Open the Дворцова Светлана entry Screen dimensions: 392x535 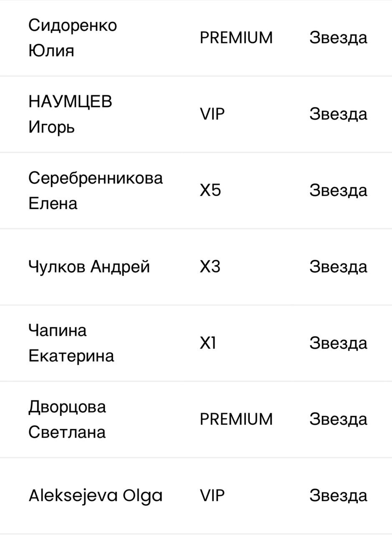click(67, 419)
